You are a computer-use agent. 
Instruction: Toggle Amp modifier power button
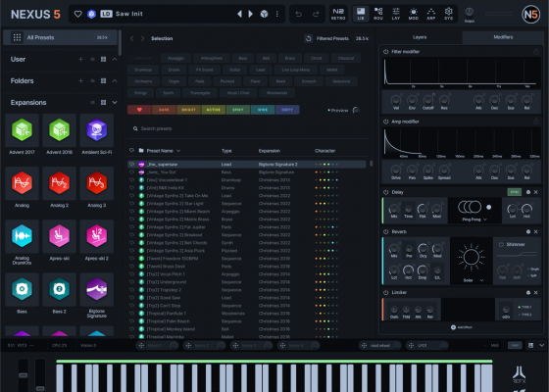click(x=385, y=122)
